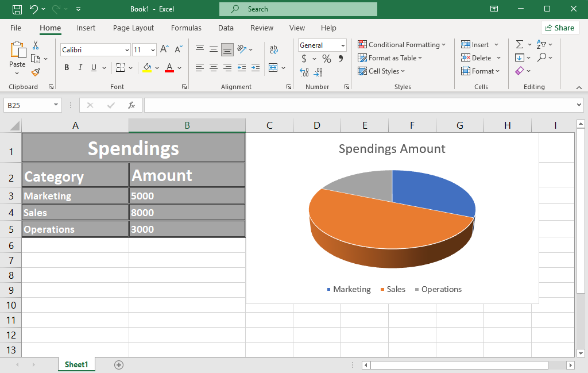Click the Clear eraser icon
588x373 pixels.
pyautogui.click(x=519, y=71)
